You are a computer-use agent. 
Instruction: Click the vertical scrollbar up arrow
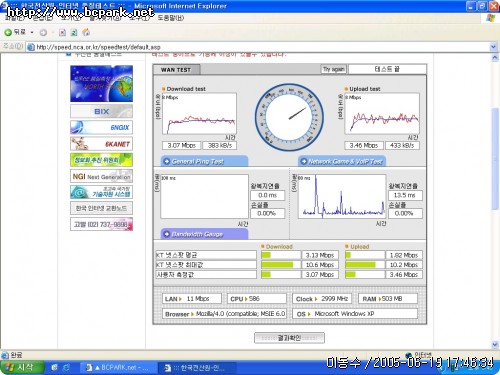pos(495,58)
